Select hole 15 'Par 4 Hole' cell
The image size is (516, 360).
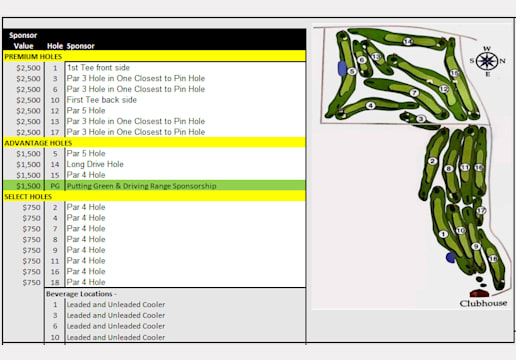[185, 175]
